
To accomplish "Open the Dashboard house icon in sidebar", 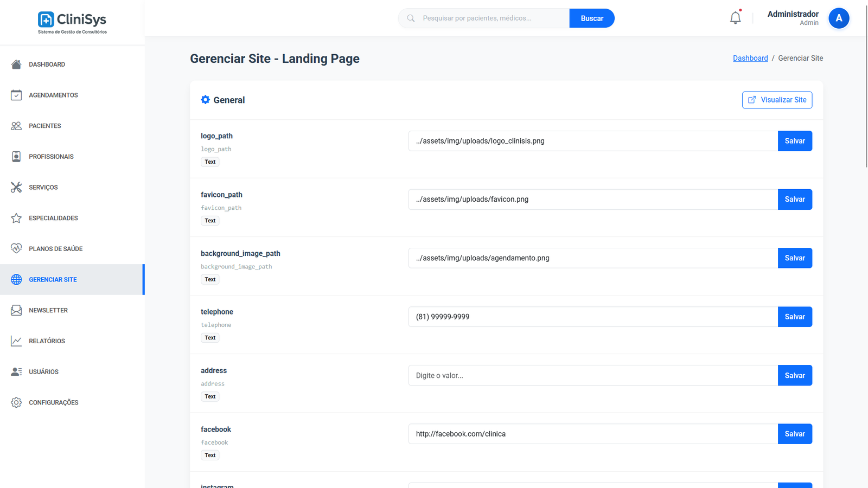I will click(x=16, y=65).
